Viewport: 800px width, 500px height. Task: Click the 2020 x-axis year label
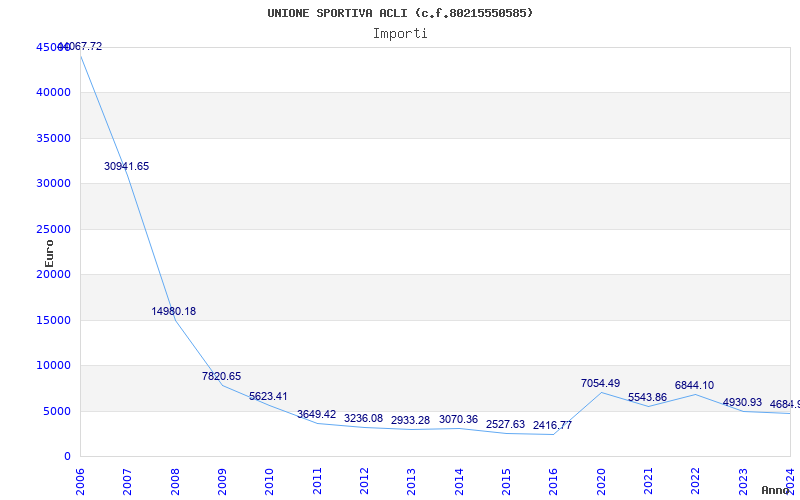click(601, 481)
